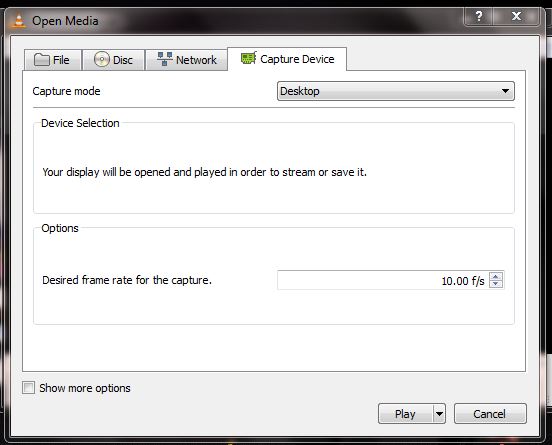
Task: Click the 'Open Media' window title
Action: click(65, 21)
